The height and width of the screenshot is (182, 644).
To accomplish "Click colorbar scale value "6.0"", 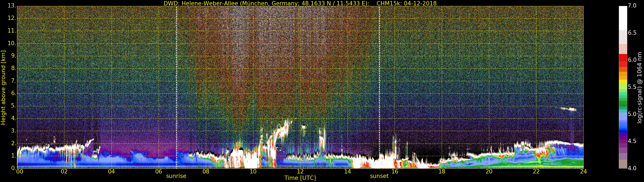I will (632, 60).
